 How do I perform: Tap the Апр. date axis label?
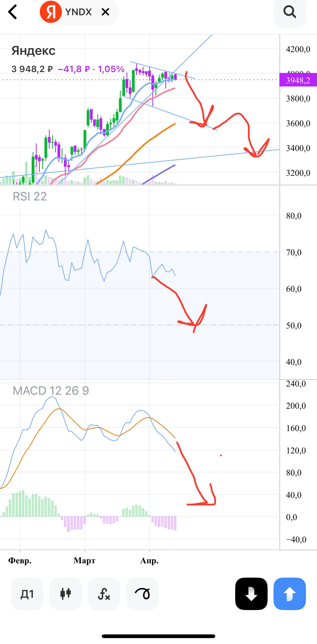149,560
